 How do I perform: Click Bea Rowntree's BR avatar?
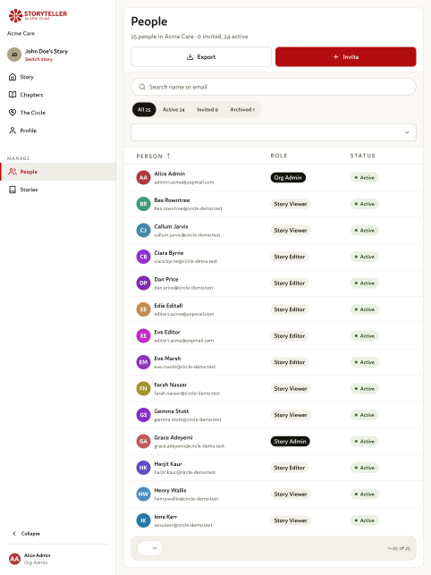[143, 204]
